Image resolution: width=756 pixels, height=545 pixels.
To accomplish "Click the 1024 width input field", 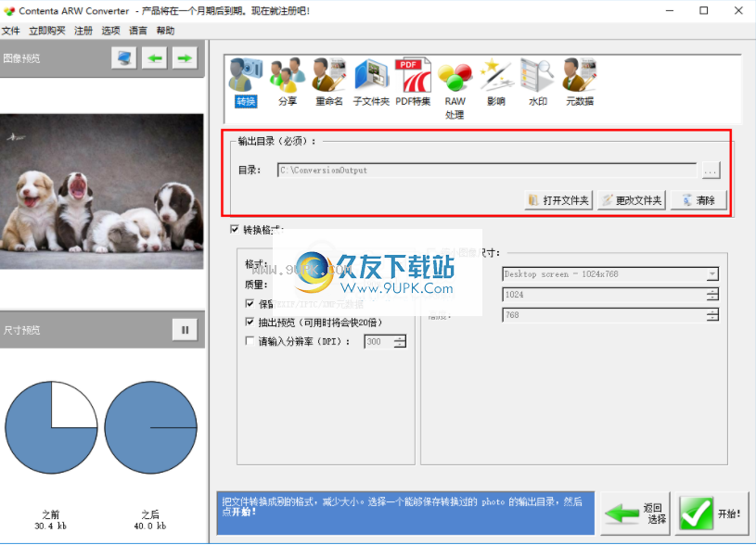I will (x=605, y=295).
